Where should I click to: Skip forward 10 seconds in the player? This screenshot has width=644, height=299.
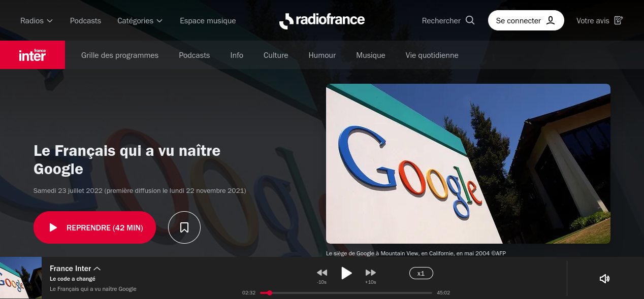coord(371,273)
